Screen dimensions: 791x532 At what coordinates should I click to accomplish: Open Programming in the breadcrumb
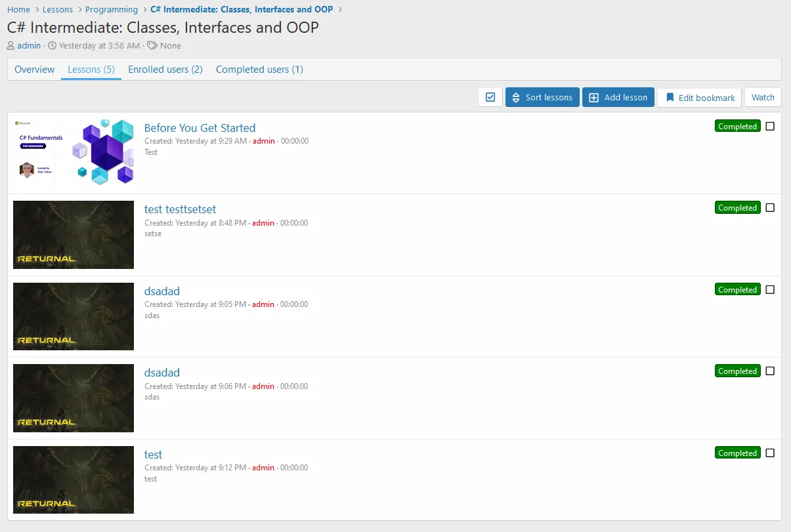(x=112, y=9)
